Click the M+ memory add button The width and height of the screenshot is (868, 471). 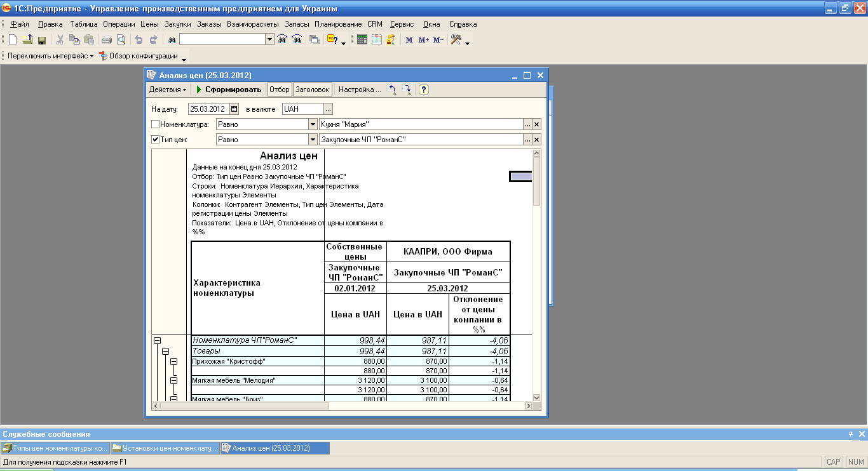click(x=424, y=39)
